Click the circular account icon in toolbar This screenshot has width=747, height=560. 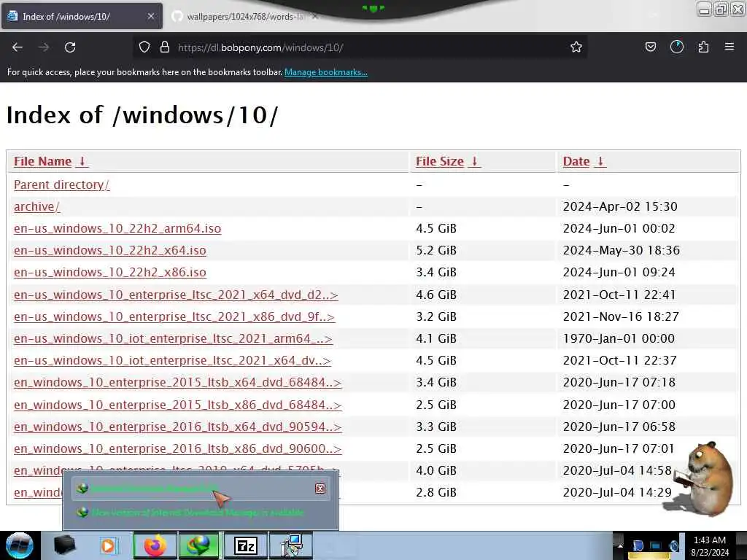point(677,47)
